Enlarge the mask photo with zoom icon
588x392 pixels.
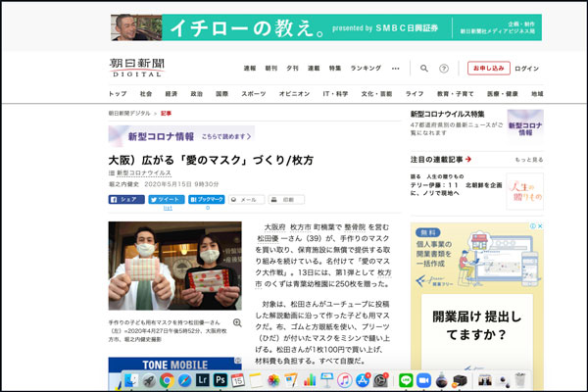[237, 322]
